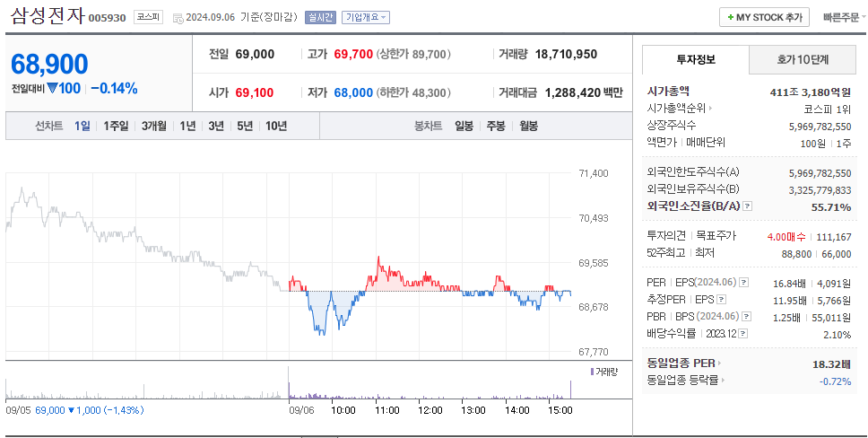Click the 거래량 value 18,710,950
The image size is (868, 438).
tap(567, 55)
